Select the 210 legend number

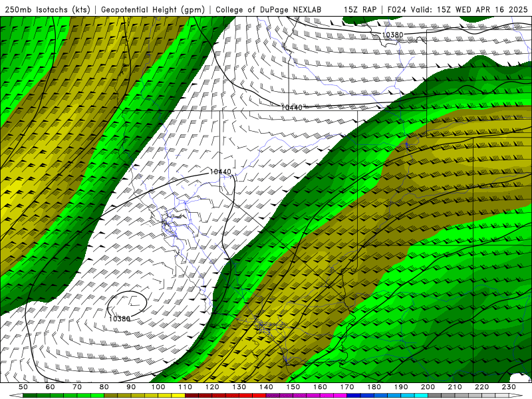455,387
